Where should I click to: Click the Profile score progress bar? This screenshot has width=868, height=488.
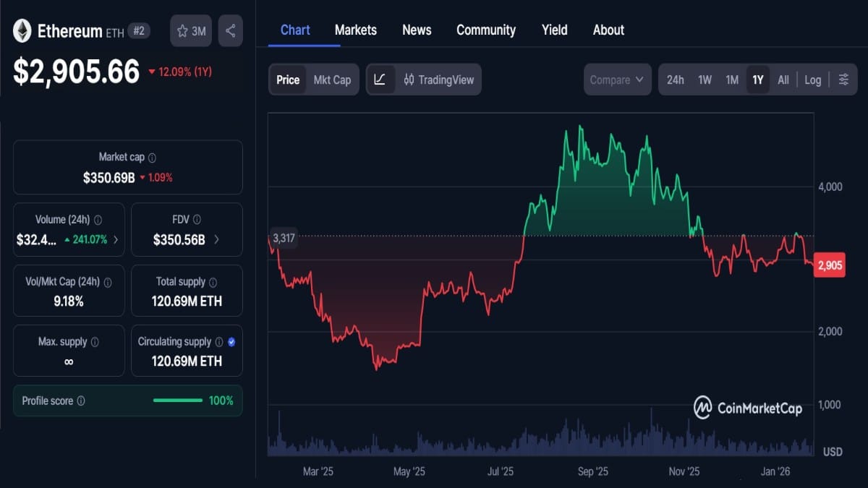pyautogui.click(x=176, y=400)
